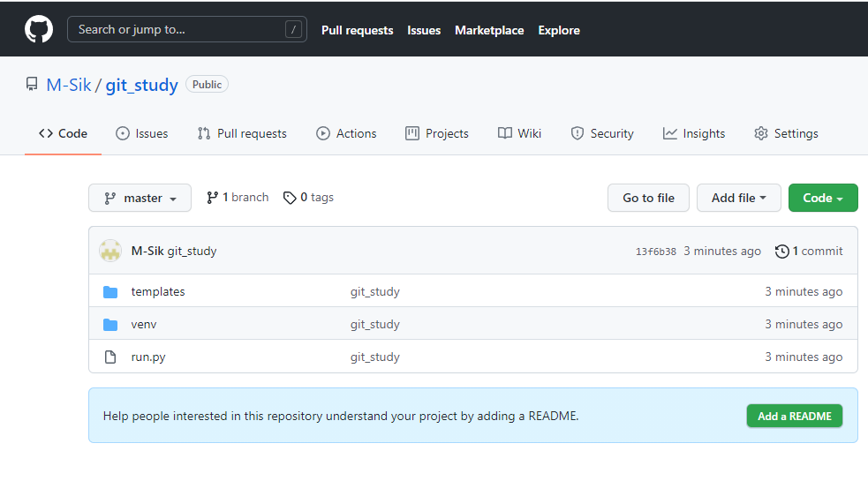The width and height of the screenshot is (868, 481).
Task: Open the venv folder
Action: click(x=144, y=325)
